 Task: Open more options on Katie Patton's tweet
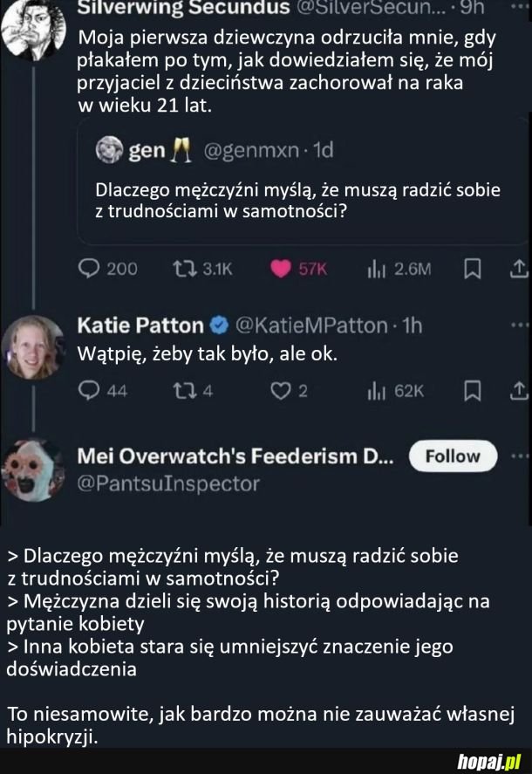coord(521,325)
